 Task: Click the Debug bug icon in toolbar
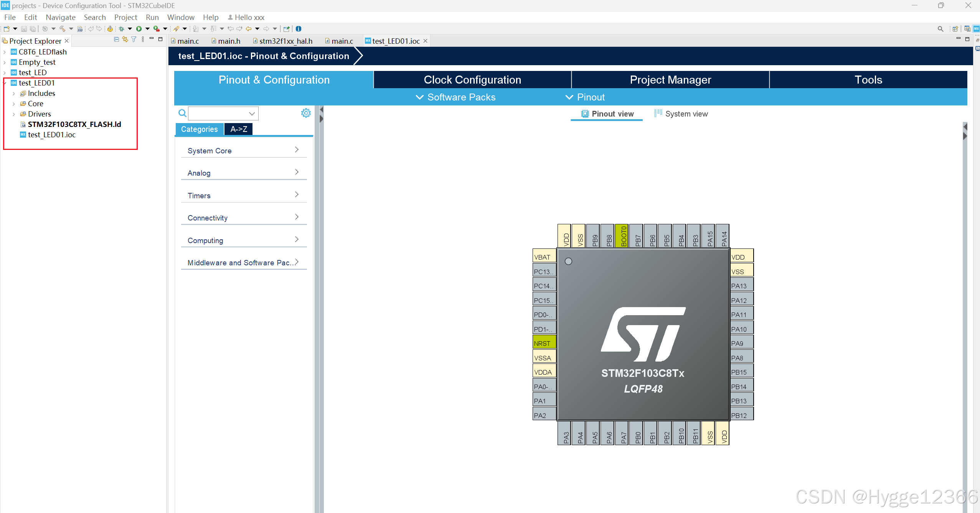click(x=121, y=29)
